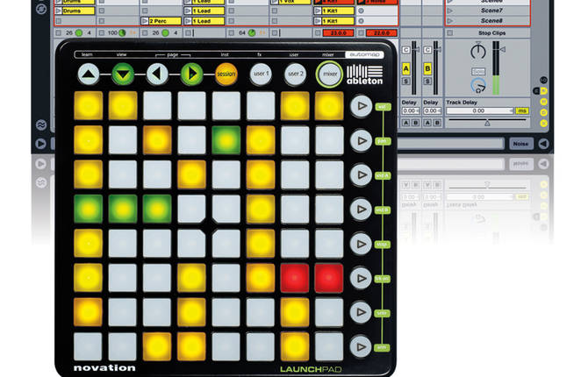Click the crossfader slider below Track Delay

tap(487, 121)
